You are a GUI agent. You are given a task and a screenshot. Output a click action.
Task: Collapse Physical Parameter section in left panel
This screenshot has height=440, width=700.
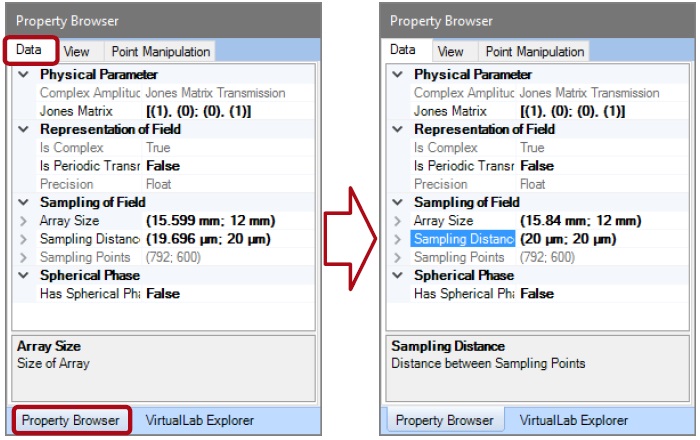[23, 74]
